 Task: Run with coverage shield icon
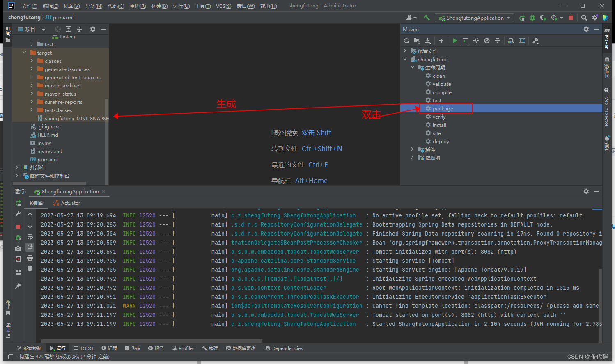(x=543, y=18)
